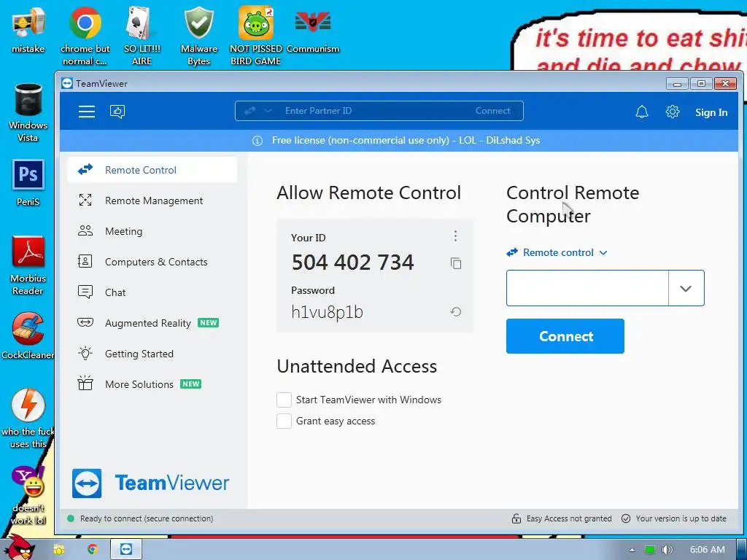This screenshot has height=560, width=747.
Task: Click the Free license banner text
Action: click(406, 141)
